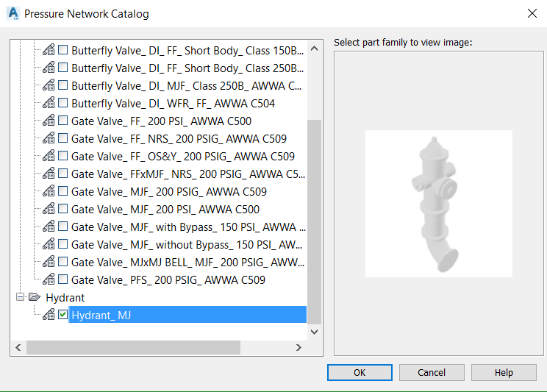Viewport: 547px width, 392px height.
Task: Select Gate Valve_ FF_ OS&Y_ 200 PSIG row
Action: point(183,157)
